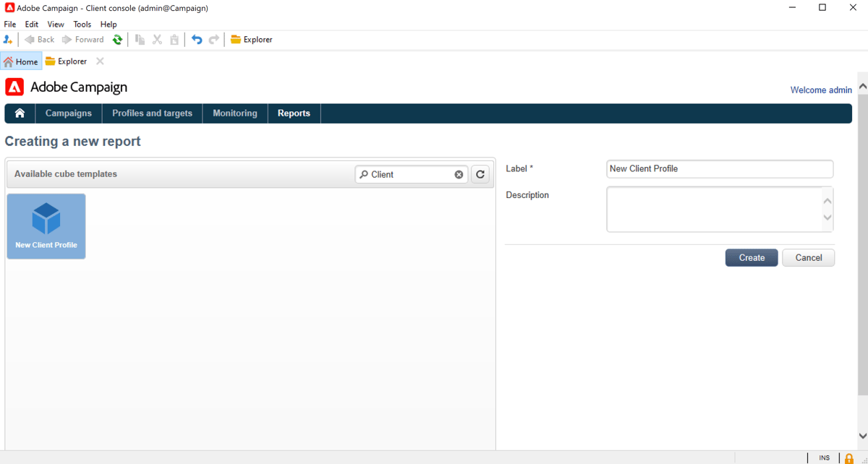Refresh cube templates using the icon beside search

pos(480,174)
